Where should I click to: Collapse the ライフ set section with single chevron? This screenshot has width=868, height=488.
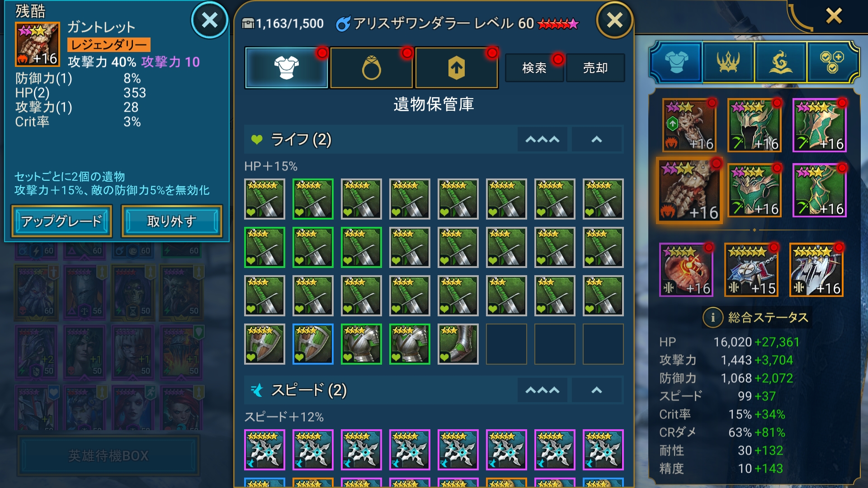(x=597, y=140)
